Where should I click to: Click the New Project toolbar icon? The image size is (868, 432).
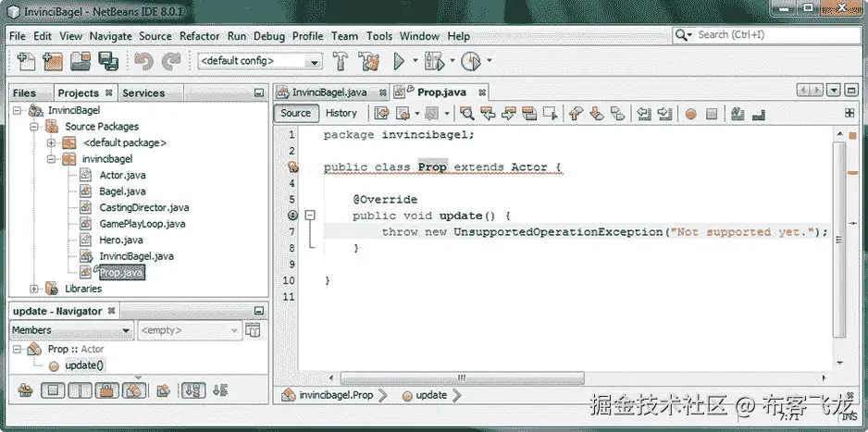(53, 61)
